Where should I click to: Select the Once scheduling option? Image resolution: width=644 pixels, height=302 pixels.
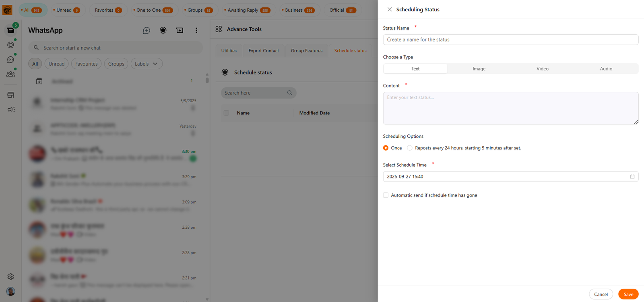386,148
